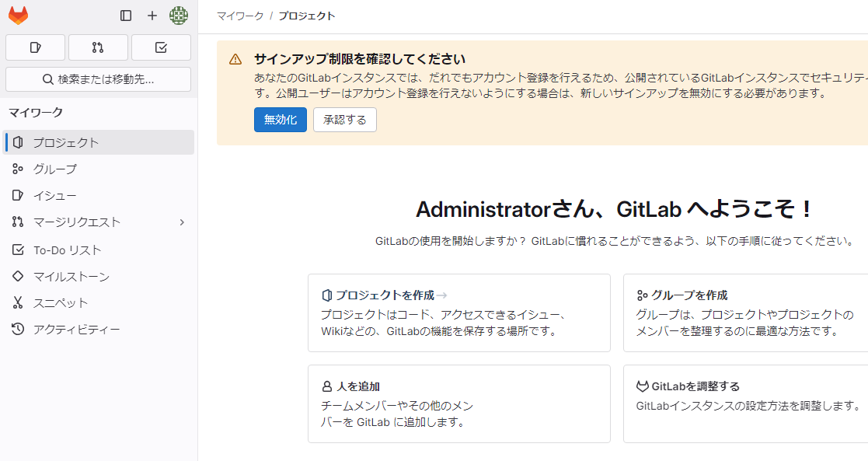Click the 承認する button
This screenshot has height=461, width=868.
click(x=344, y=120)
